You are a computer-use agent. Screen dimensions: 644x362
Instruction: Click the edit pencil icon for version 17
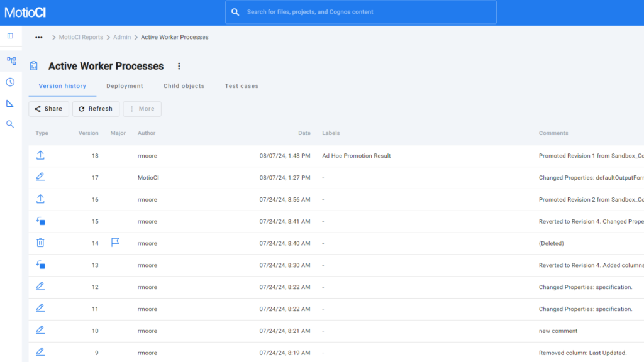[x=40, y=177]
